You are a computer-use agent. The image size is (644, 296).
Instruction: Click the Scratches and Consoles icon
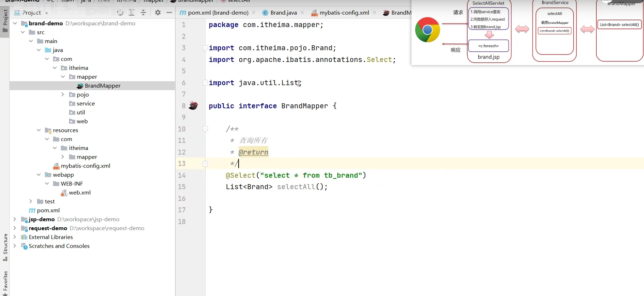tap(24, 246)
